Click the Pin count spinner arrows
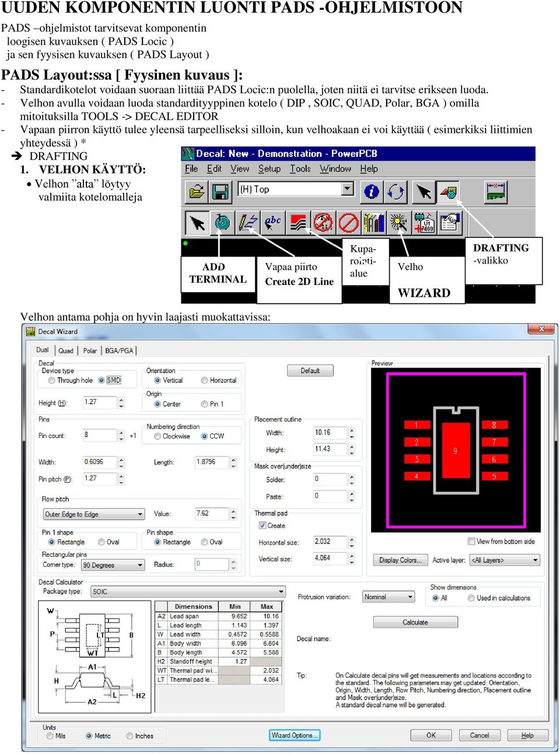560x754 pixels. pyautogui.click(x=121, y=436)
